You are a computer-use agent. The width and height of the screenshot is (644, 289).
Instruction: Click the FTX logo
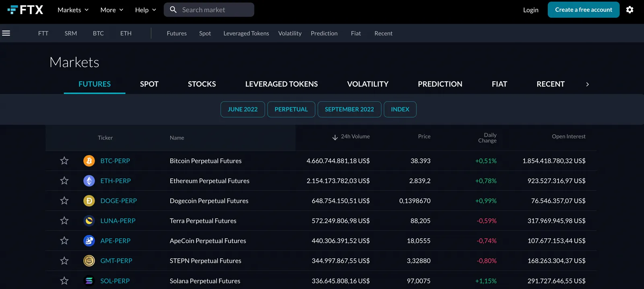pos(25,10)
